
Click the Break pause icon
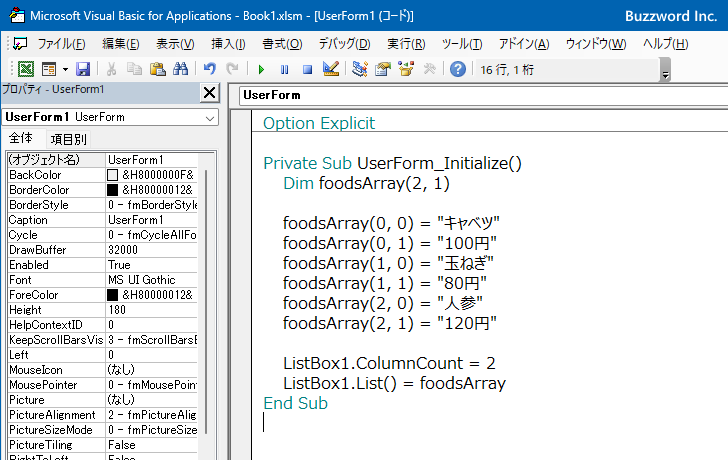284,70
